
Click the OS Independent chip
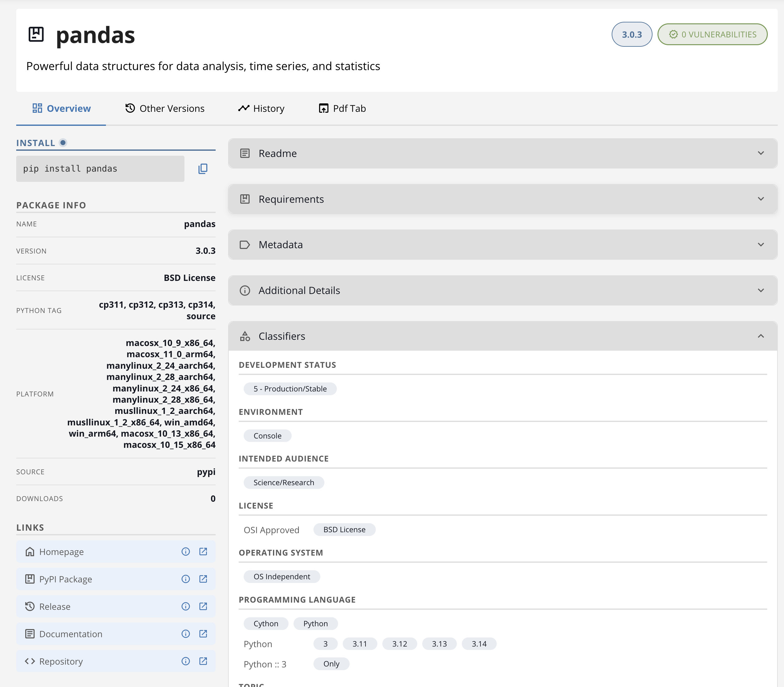pyautogui.click(x=282, y=576)
